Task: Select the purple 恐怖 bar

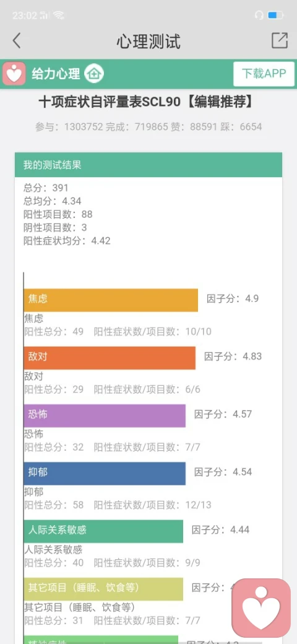Action: point(105,416)
